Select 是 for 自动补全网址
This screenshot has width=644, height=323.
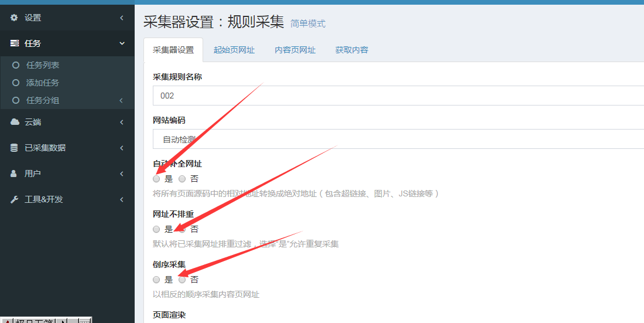(x=156, y=179)
